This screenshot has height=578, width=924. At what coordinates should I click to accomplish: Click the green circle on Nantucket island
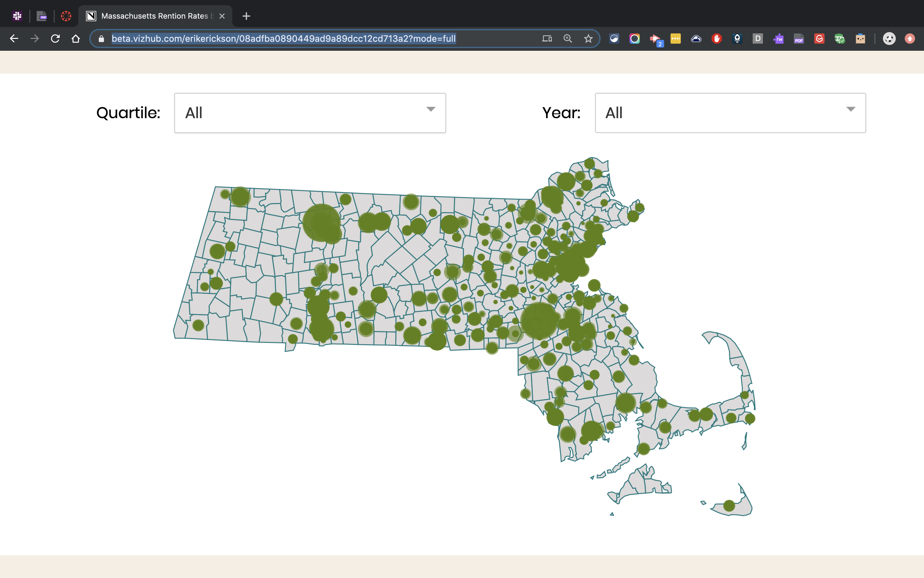click(729, 506)
